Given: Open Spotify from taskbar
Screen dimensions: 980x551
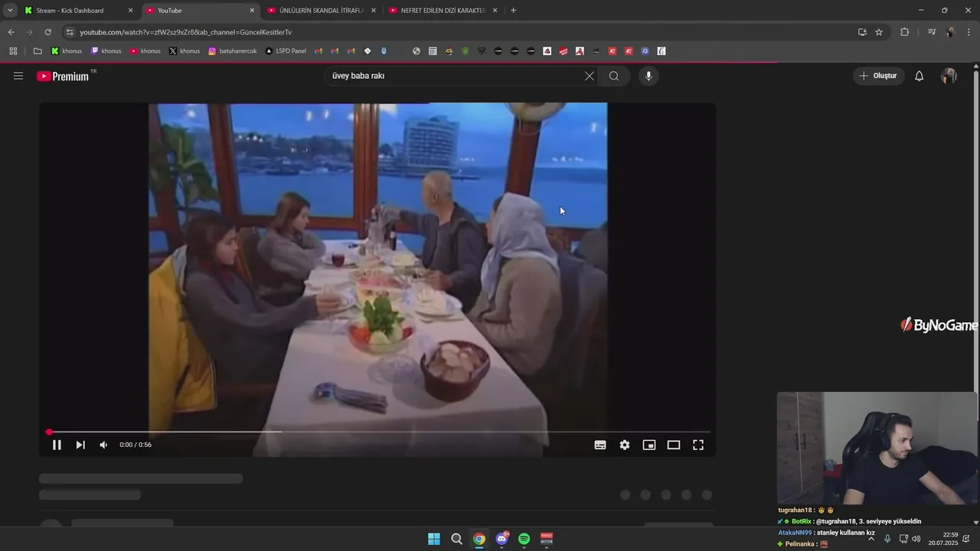Looking at the screenshot, I should 524,539.
